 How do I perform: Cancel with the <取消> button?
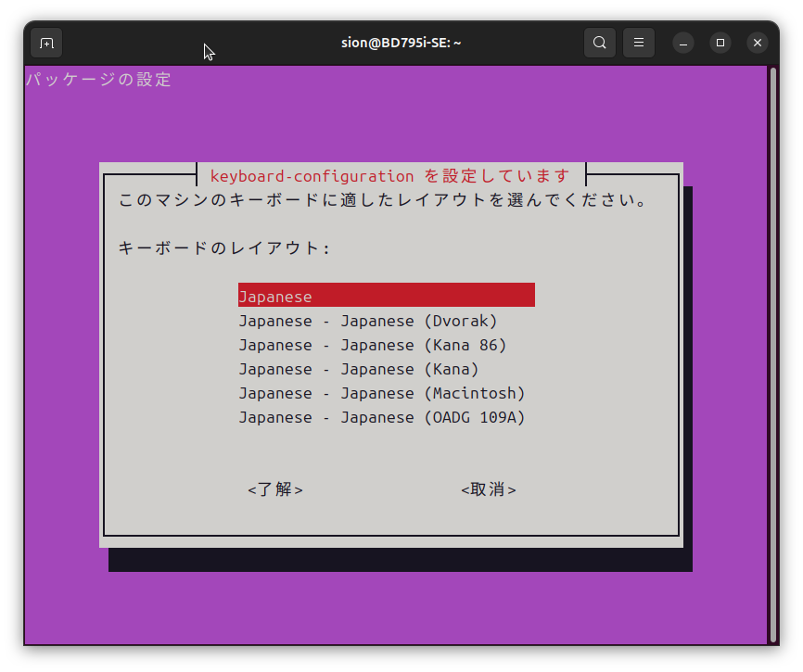pyautogui.click(x=489, y=489)
